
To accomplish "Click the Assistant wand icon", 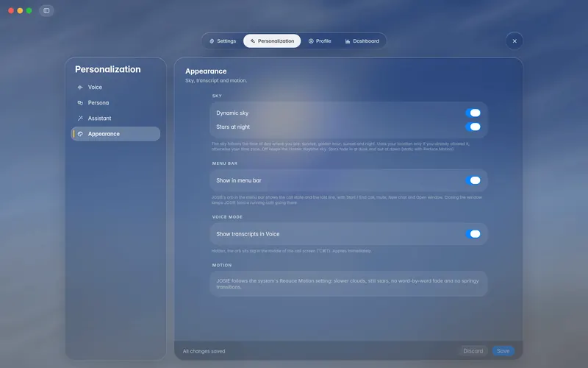I will (80, 118).
